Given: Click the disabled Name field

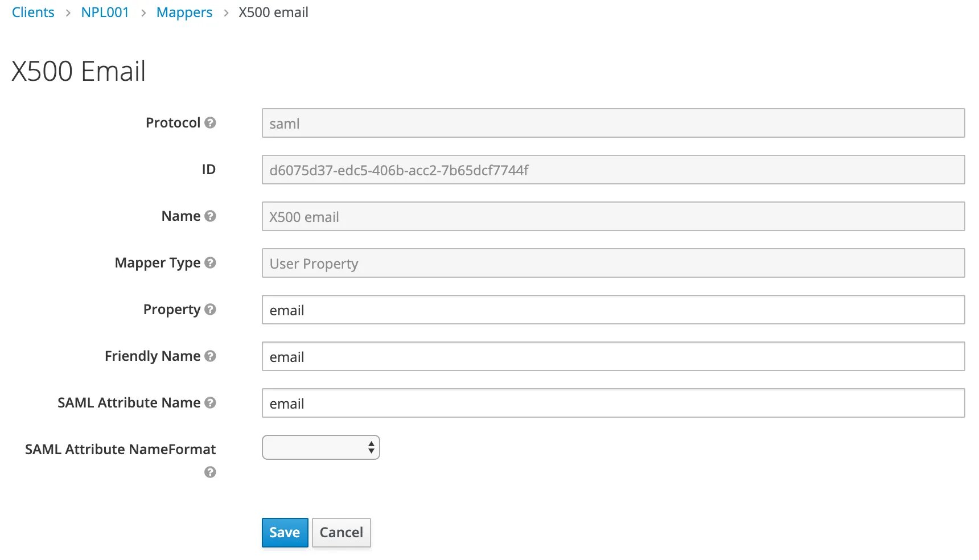Looking at the screenshot, I should (x=613, y=217).
